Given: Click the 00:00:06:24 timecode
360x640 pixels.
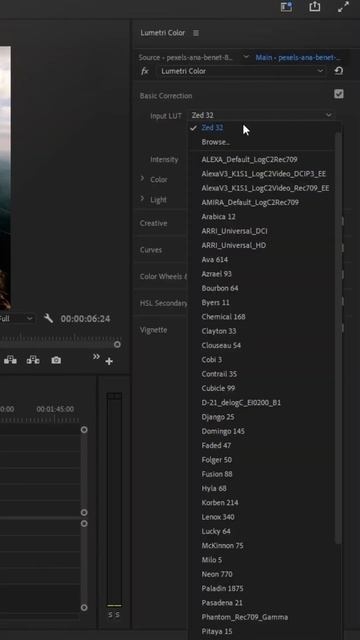Looking at the screenshot, I should pyautogui.click(x=85, y=319).
